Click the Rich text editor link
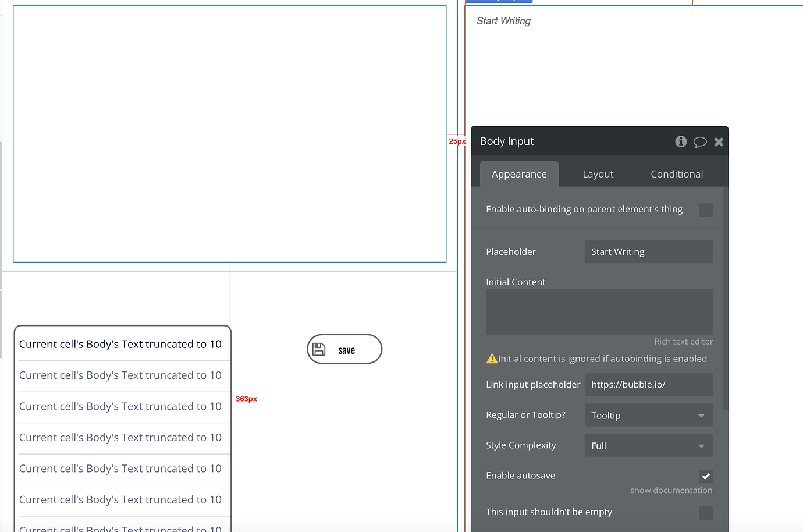Screen dimensions: 803x532 coord(683,342)
